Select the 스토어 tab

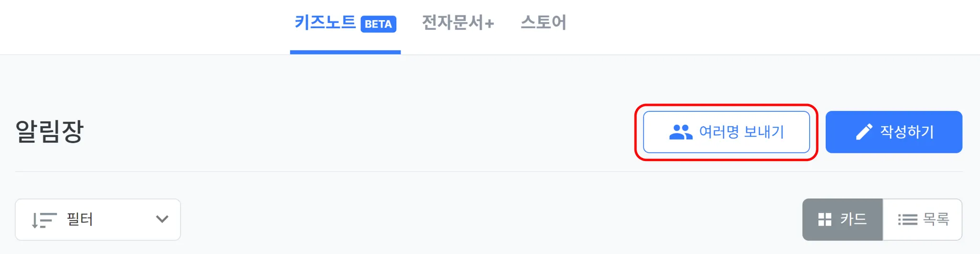pos(543,23)
